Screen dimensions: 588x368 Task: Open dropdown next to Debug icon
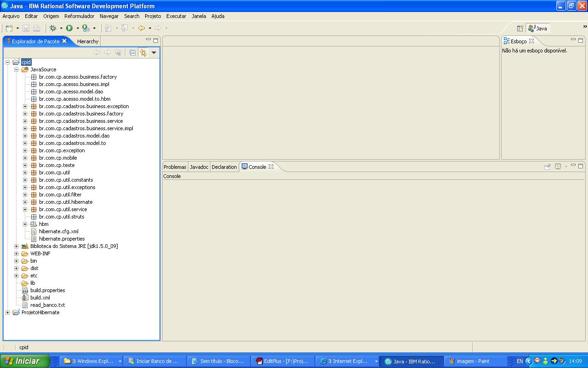pyautogui.click(x=61, y=29)
